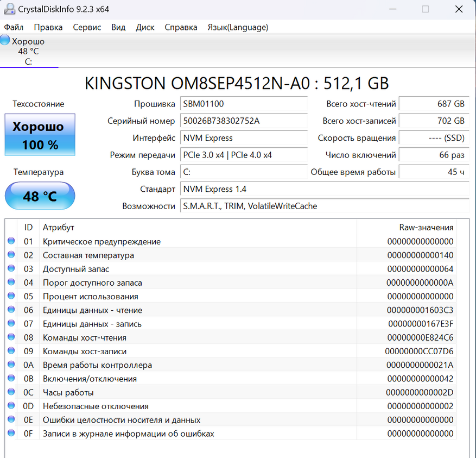476x458 pixels.
Task: Click raw value 00000001603C3
Action: [420, 310]
